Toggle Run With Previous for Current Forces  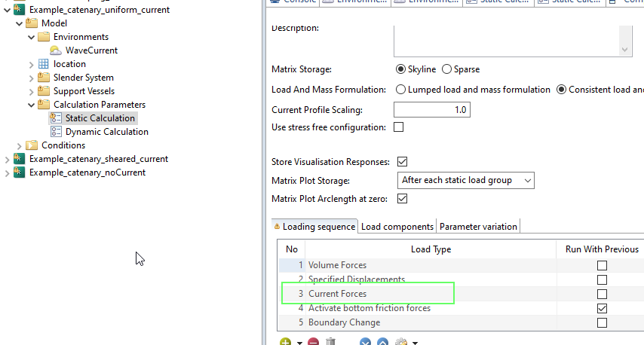click(602, 294)
